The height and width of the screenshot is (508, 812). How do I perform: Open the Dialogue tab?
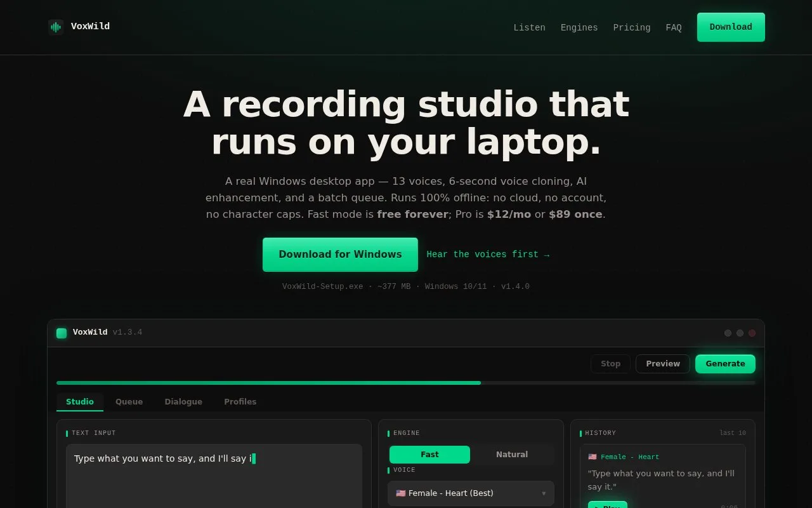[183, 402]
